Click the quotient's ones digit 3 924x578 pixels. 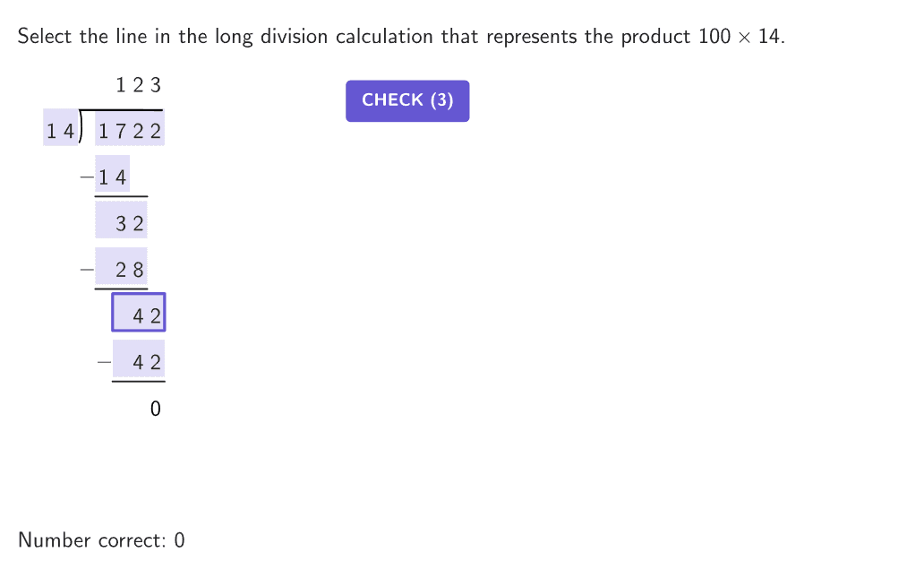pos(156,86)
